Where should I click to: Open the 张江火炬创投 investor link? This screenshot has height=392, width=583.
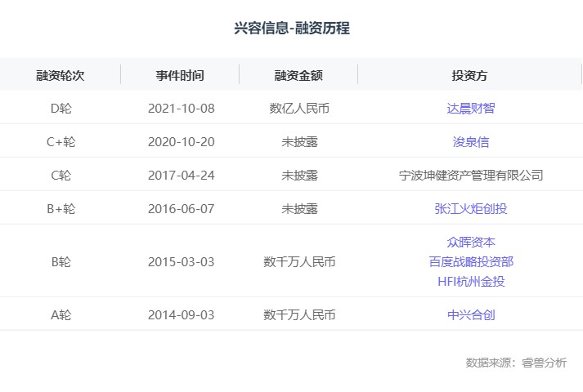(x=471, y=208)
